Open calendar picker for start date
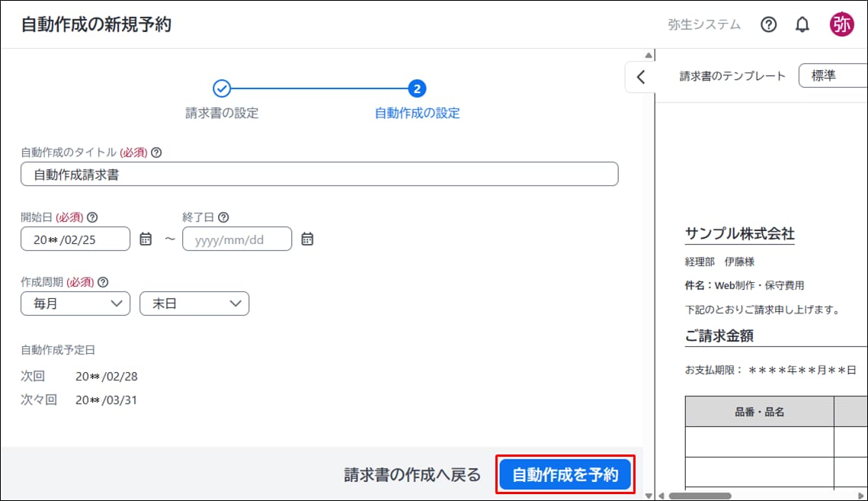The image size is (868, 501). [146, 239]
